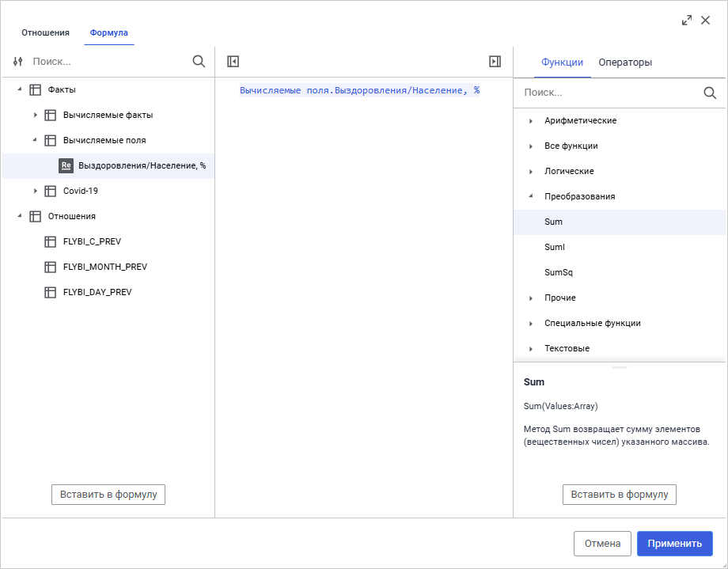The height and width of the screenshot is (569, 728).
Task: Click the FLYBI_C_PREV table icon
Action: pyautogui.click(x=50, y=241)
